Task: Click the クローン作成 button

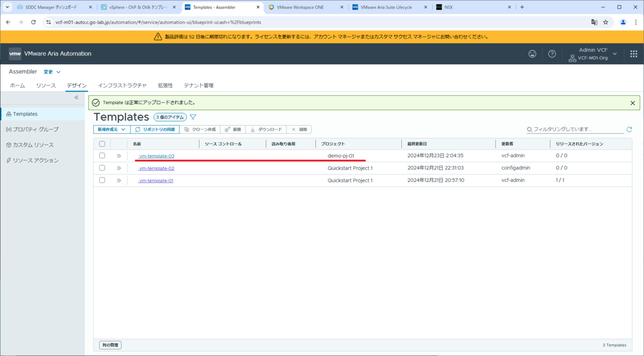Action: [200, 129]
